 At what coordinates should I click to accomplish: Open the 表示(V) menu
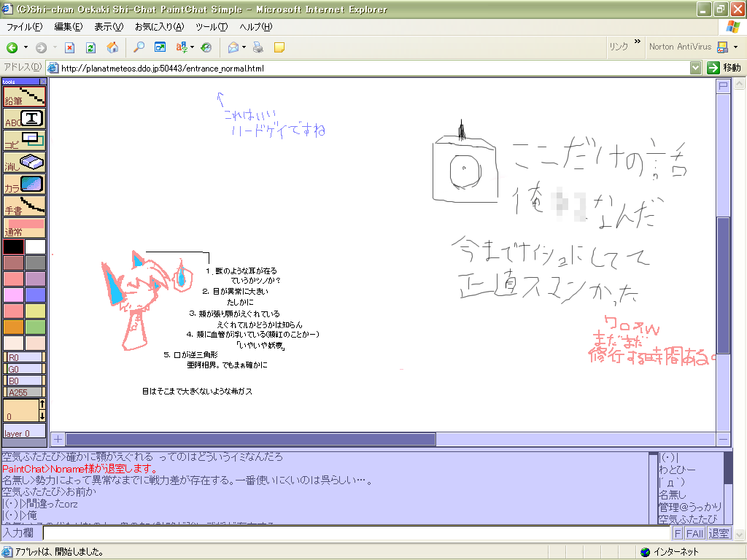109,27
